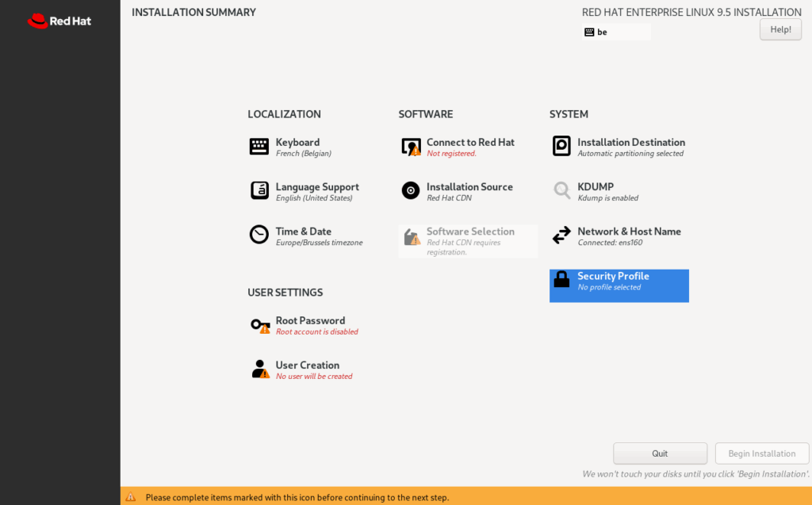Viewport: 812px width, 505px height.
Task: Click the Begin Installation button
Action: click(761, 453)
